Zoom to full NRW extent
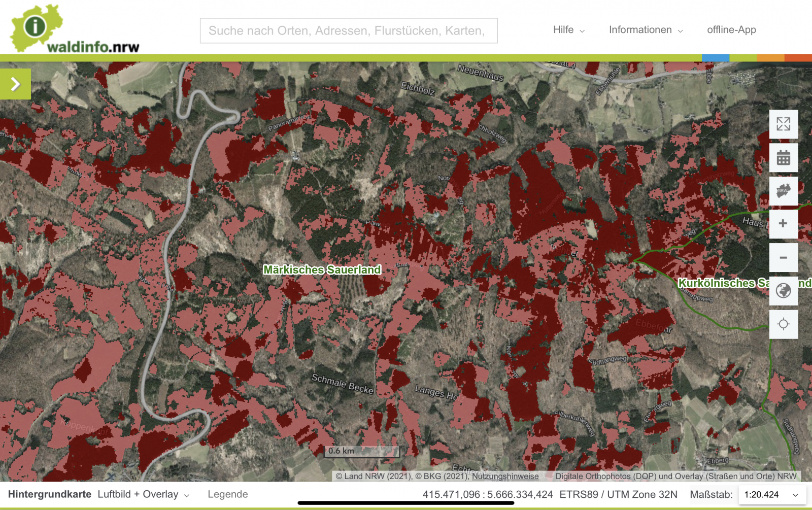Viewport: 812px width, 510px height. [783, 191]
